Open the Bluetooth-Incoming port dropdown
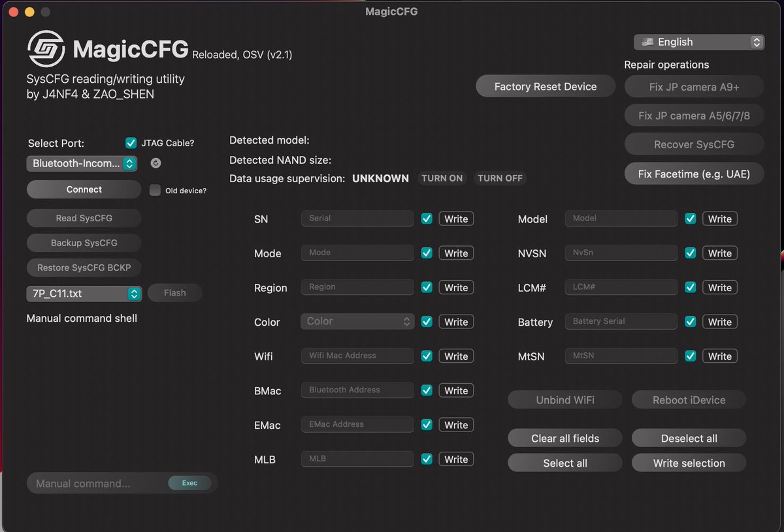The height and width of the screenshot is (532, 784). (x=82, y=163)
